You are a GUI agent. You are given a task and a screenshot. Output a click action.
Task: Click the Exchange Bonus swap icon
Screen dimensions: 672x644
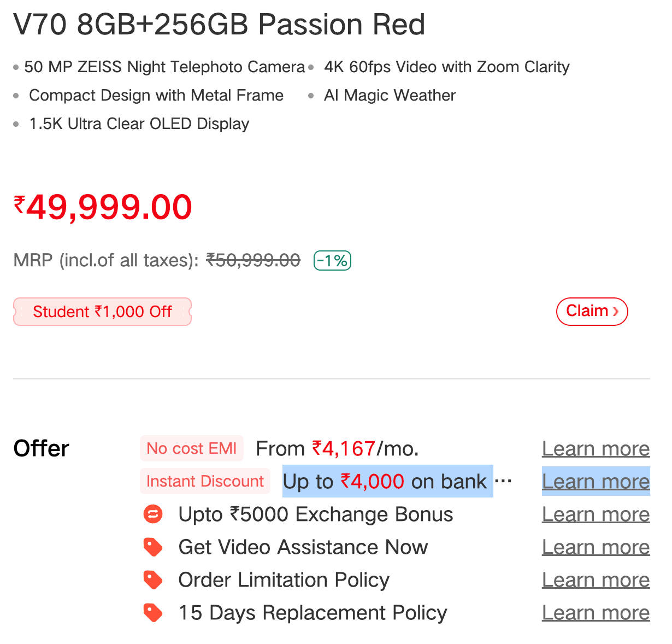pyautogui.click(x=153, y=514)
